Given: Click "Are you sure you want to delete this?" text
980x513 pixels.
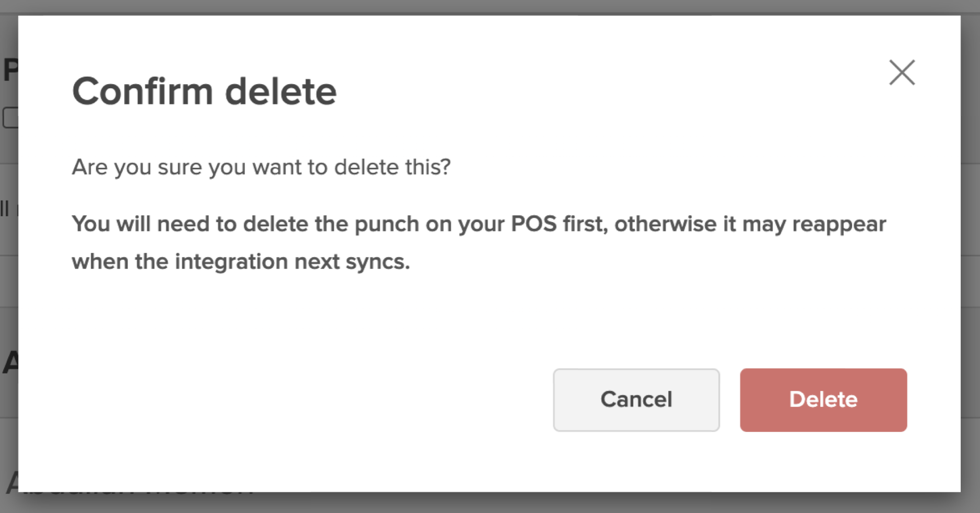Looking at the screenshot, I should [x=261, y=167].
